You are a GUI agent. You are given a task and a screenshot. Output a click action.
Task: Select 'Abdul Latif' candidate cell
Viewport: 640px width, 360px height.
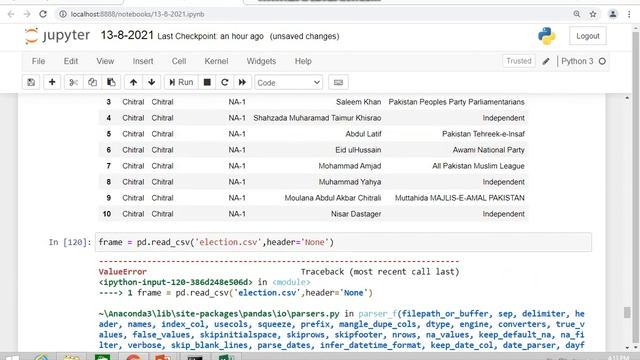(363, 134)
